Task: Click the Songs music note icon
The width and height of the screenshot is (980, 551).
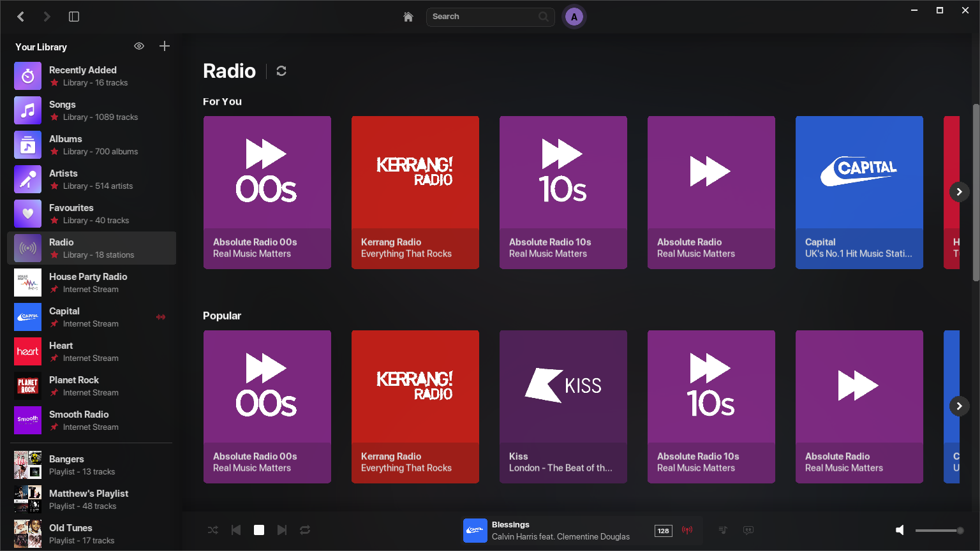Action: tap(28, 110)
